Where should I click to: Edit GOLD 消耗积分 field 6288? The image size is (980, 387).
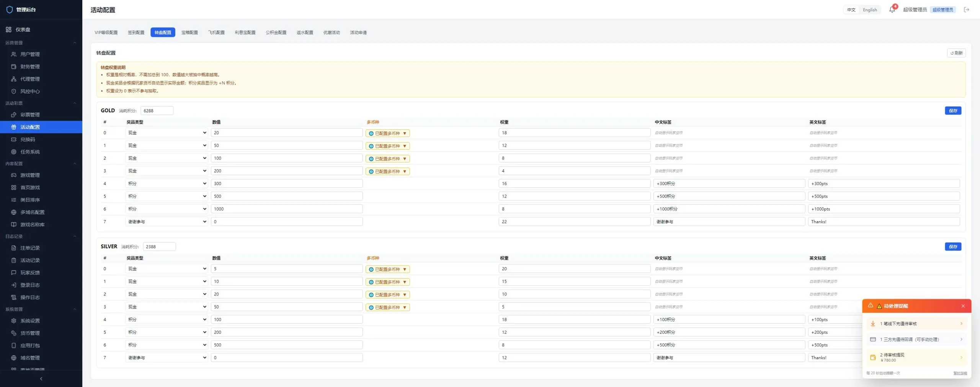157,111
